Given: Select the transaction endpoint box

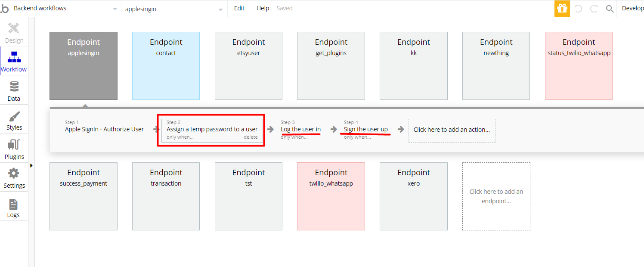Looking at the screenshot, I should point(166,196).
